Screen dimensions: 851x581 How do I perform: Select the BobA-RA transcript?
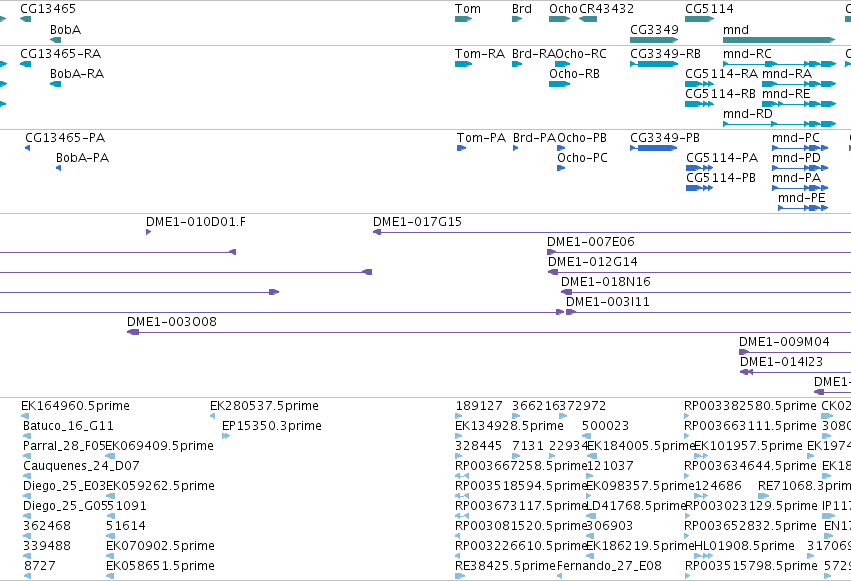tap(55, 84)
